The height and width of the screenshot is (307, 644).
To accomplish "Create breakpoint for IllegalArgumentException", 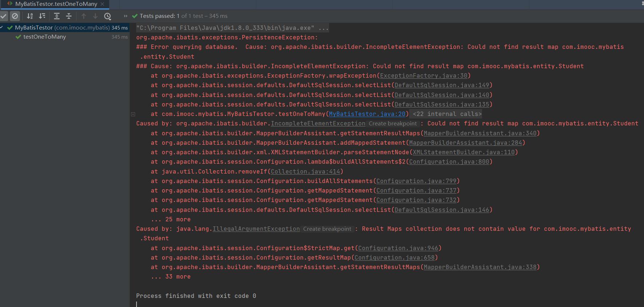I will coord(327,229).
